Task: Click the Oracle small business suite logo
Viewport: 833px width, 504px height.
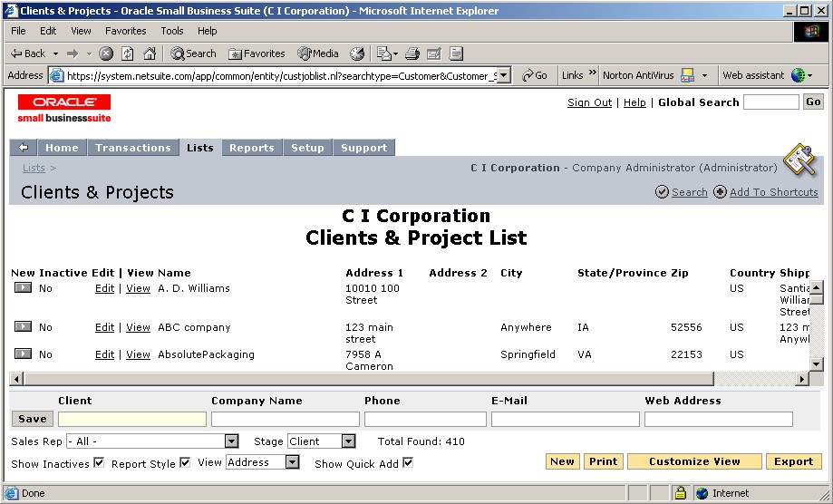Action: tap(64, 109)
